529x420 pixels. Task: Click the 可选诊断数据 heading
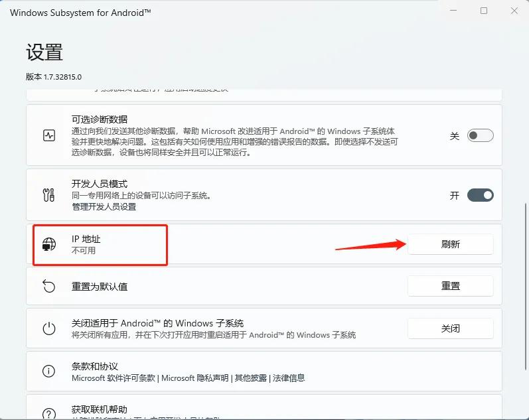pos(100,119)
